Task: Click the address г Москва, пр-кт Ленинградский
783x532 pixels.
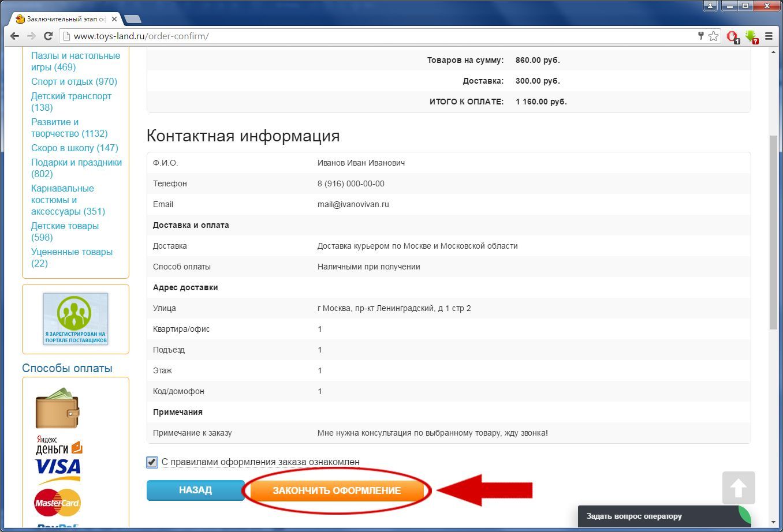Action: click(394, 308)
